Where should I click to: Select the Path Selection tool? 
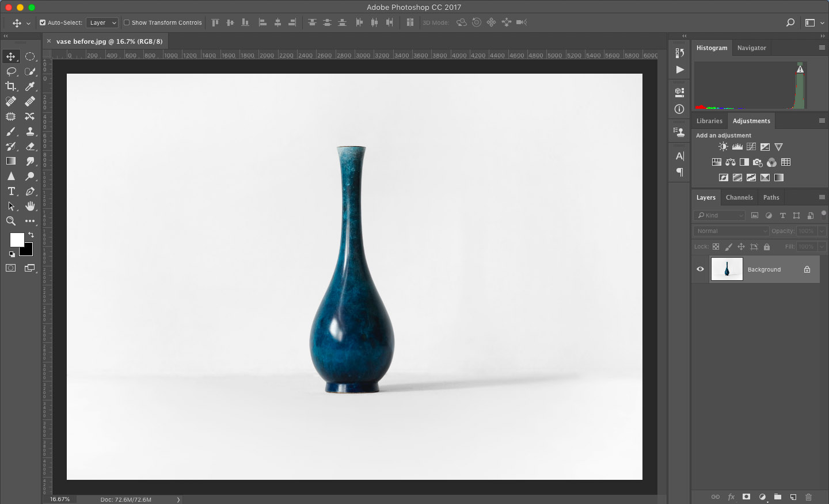11,206
